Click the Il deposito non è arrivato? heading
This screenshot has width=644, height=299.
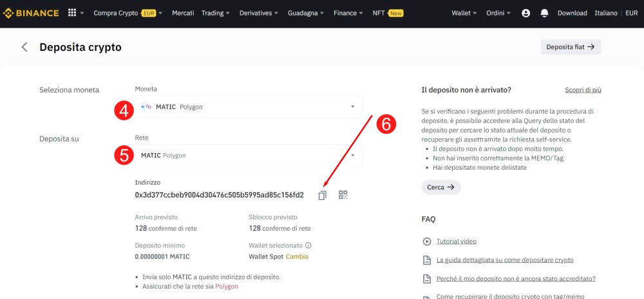click(466, 90)
